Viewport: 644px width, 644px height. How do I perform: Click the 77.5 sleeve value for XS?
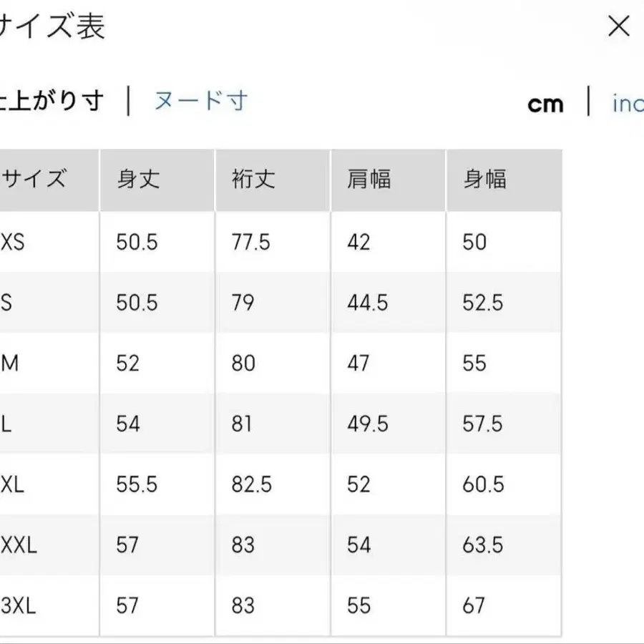250,242
